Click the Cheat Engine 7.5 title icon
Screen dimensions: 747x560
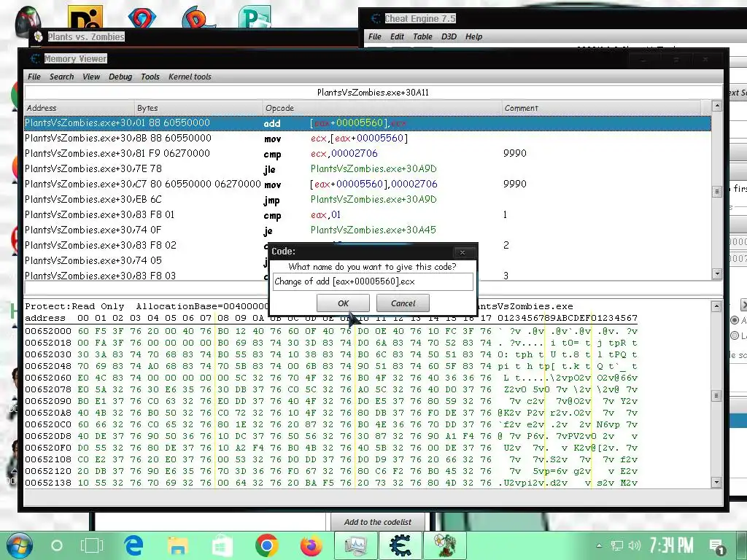click(376, 18)
